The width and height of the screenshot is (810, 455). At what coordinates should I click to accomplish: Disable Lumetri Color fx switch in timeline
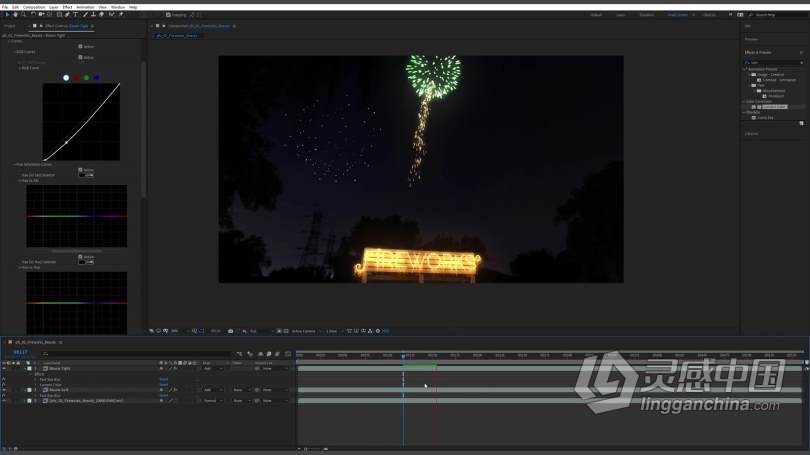coord(4,385)
